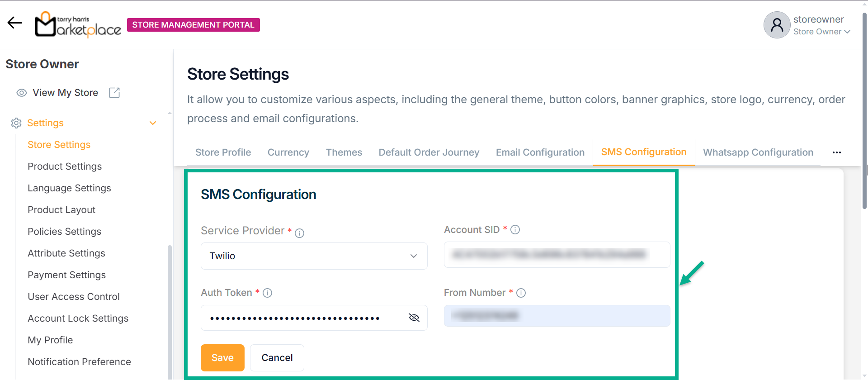
Task: Open Payment Settings in the sidebar
Action: click(x=66, y=275)
